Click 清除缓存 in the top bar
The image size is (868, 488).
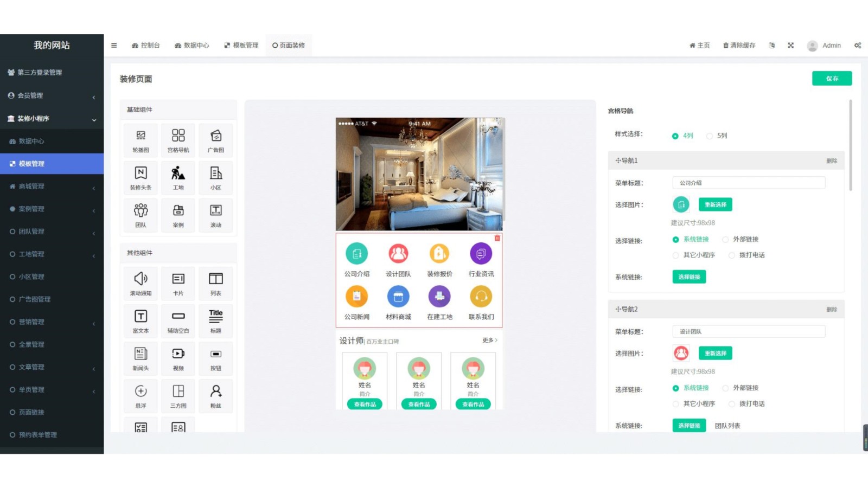tap(739, 46)
